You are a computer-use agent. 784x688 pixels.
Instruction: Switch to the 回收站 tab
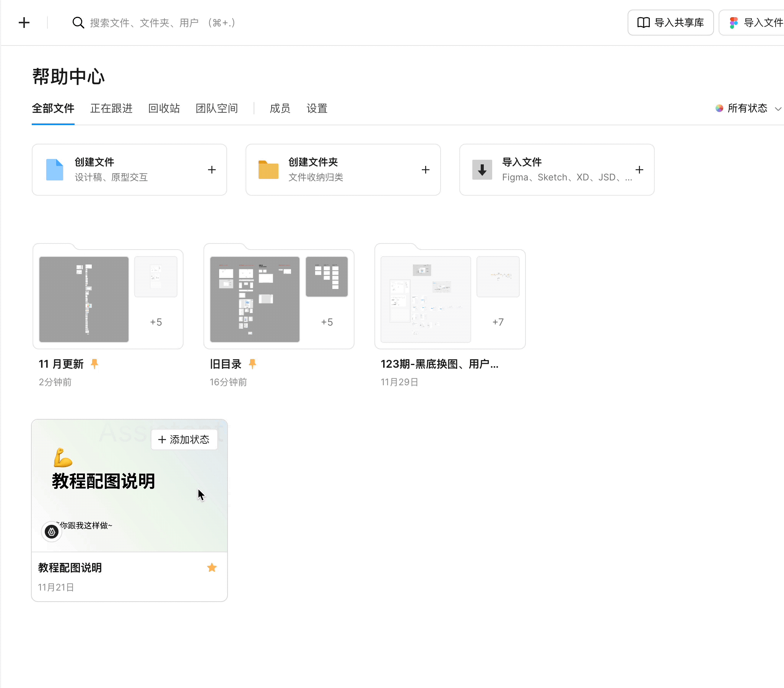[164, 109]
